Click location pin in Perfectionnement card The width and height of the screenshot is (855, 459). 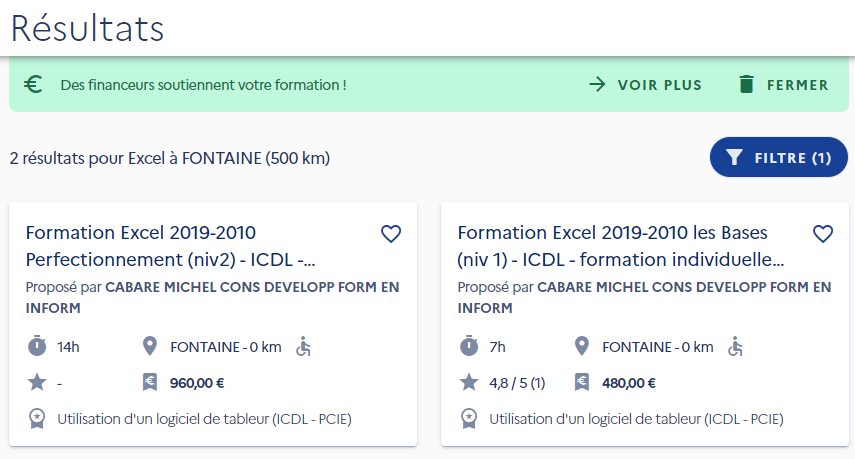pos(150,346)
